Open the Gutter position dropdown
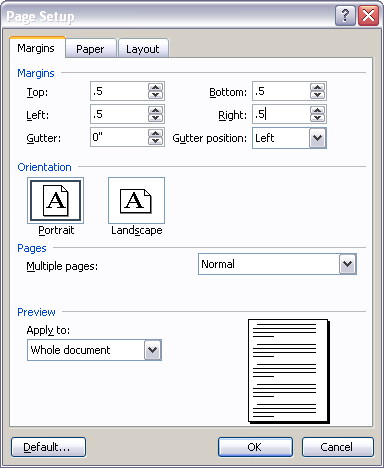This screenshot has width=384, height=468. click(317, 138)
